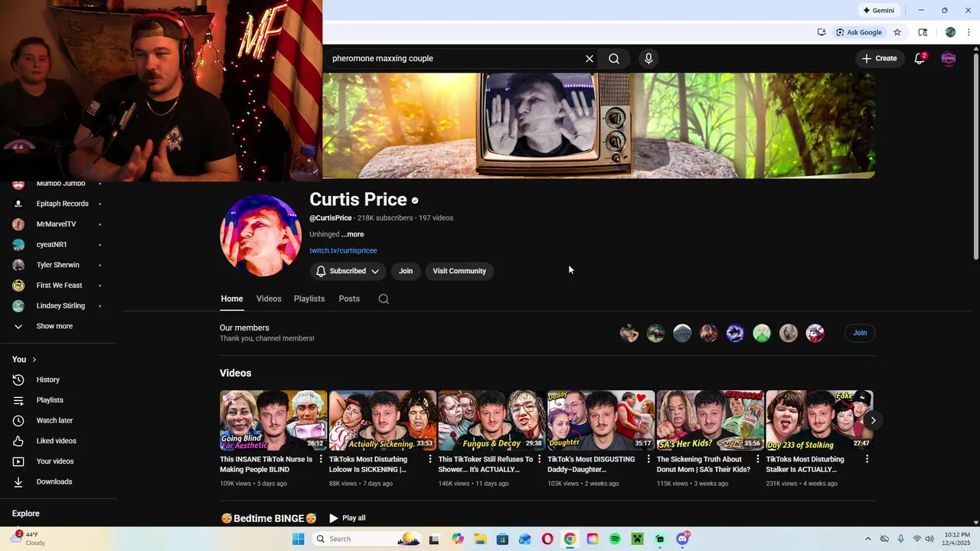This screenshot has width=980, height=551.
Task: Expand channel description with ...more
Action: click(x=353, y=234)
